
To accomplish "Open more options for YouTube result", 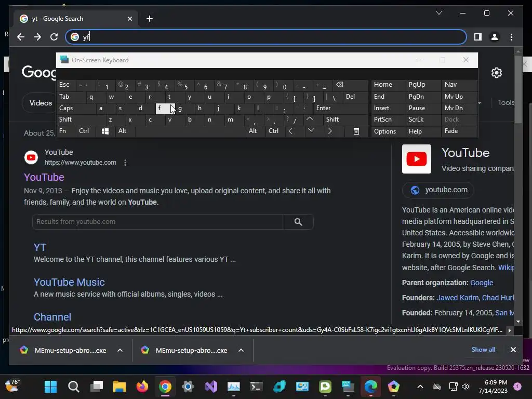I will pyautogui.click(x=125, y=163).
